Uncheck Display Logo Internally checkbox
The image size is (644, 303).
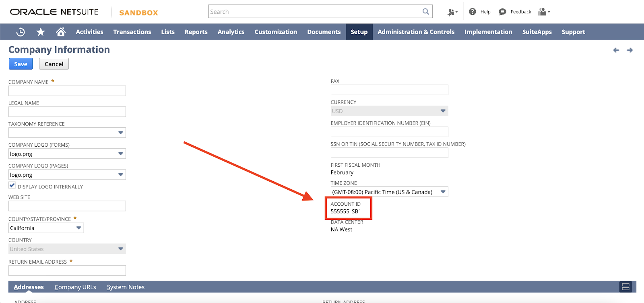[12, 185]
